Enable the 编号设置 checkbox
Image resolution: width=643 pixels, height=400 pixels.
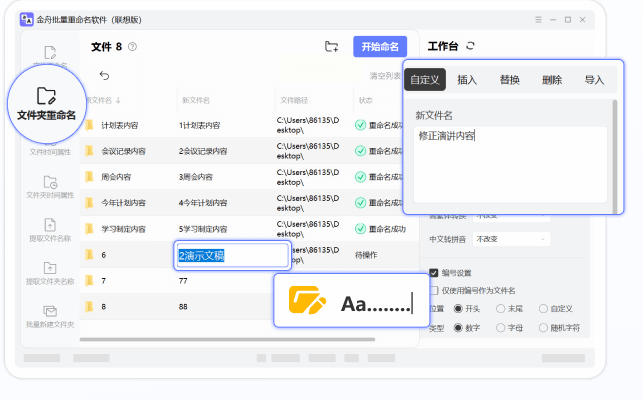click(x=433, y=272)
